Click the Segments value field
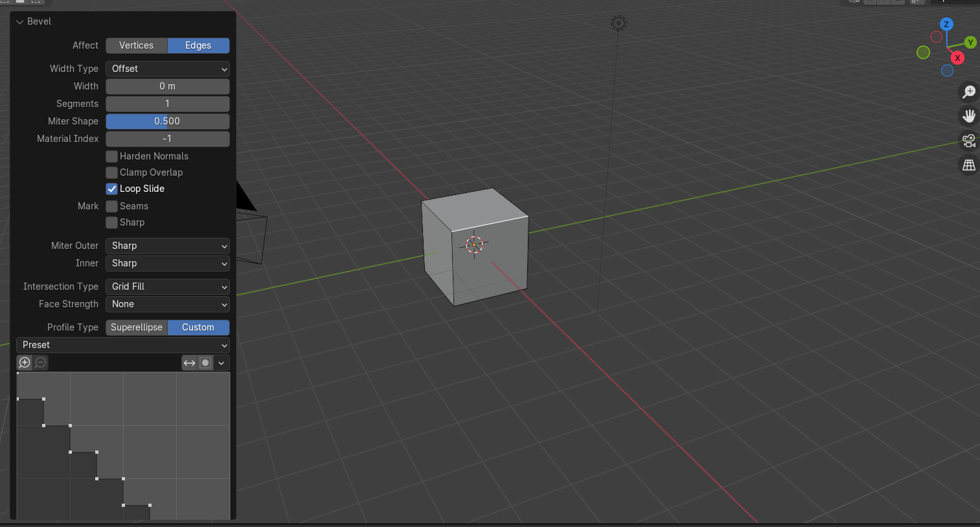Screen dimensions: 980x527 (168, 104)
